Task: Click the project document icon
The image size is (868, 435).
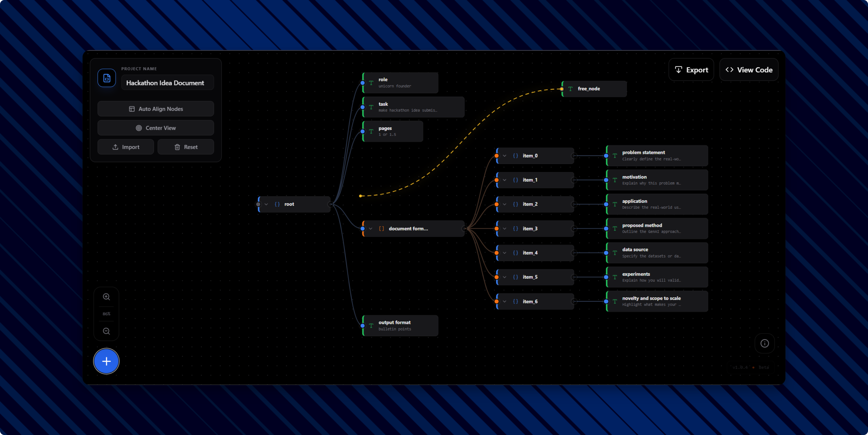Action: point(106,78)
